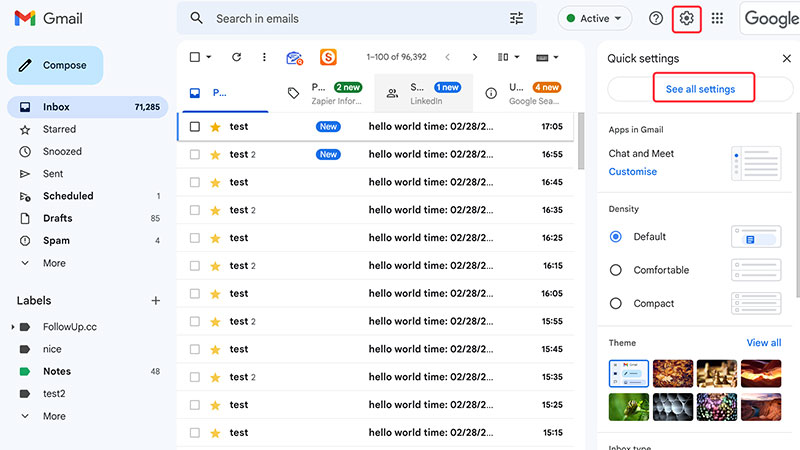Click Compose to write an email

click(55, 65)
